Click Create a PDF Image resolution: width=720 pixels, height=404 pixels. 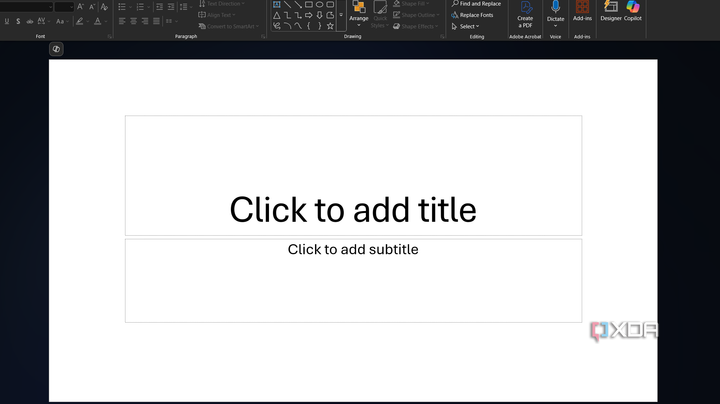click(525, 15)
